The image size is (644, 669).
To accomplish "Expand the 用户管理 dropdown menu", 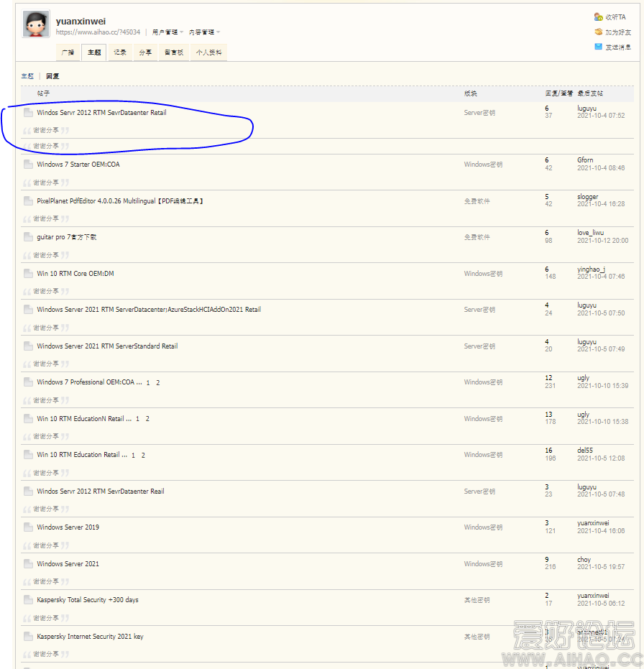I will click(167, 32).
